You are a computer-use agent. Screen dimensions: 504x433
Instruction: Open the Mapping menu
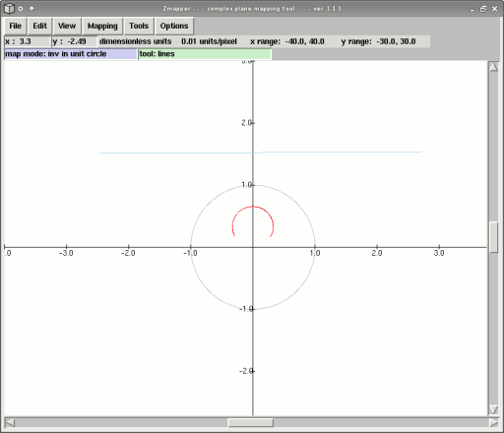point(102,26)
